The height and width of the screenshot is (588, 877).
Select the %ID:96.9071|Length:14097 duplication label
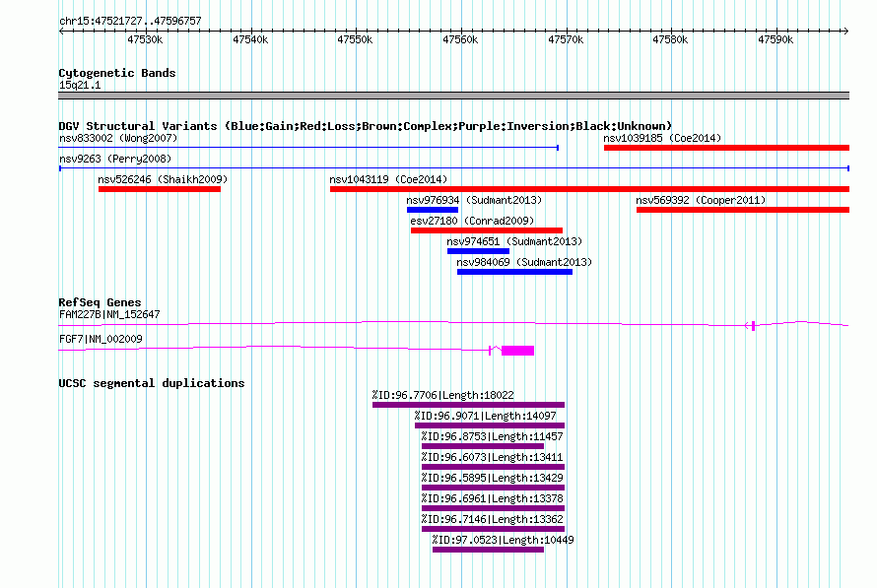pyautogui.click(x=486, y=416)
